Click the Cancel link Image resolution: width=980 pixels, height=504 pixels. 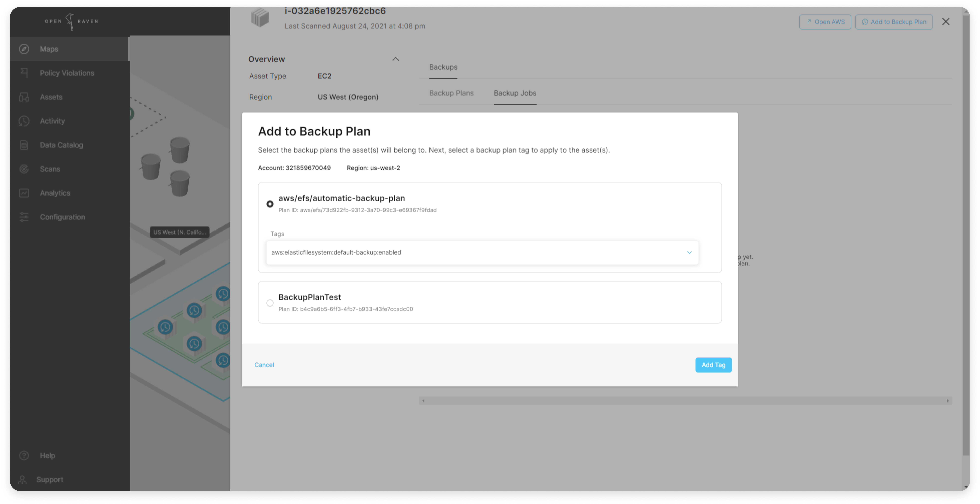(x=264, y=365)
